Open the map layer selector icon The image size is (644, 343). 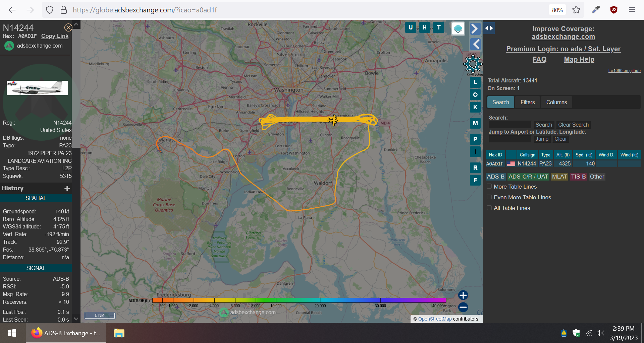tap(458, 28)
